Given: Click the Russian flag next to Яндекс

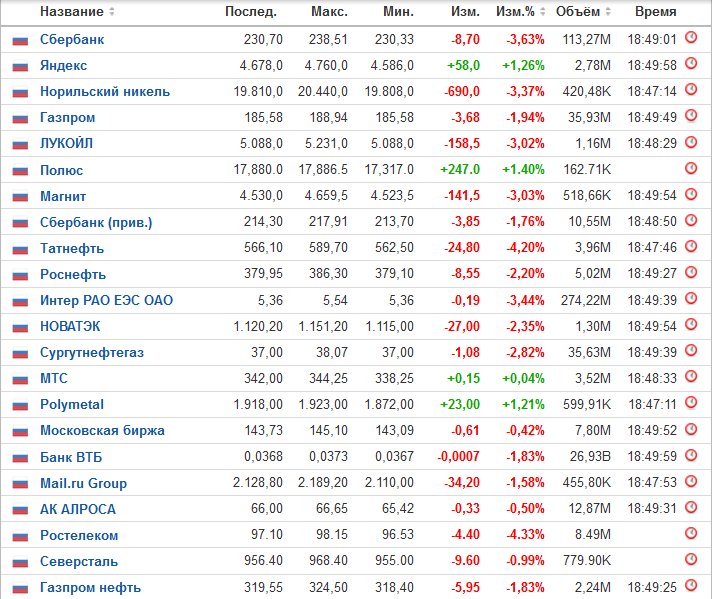Looking at the screenshot, I should [x=20, y=67].
